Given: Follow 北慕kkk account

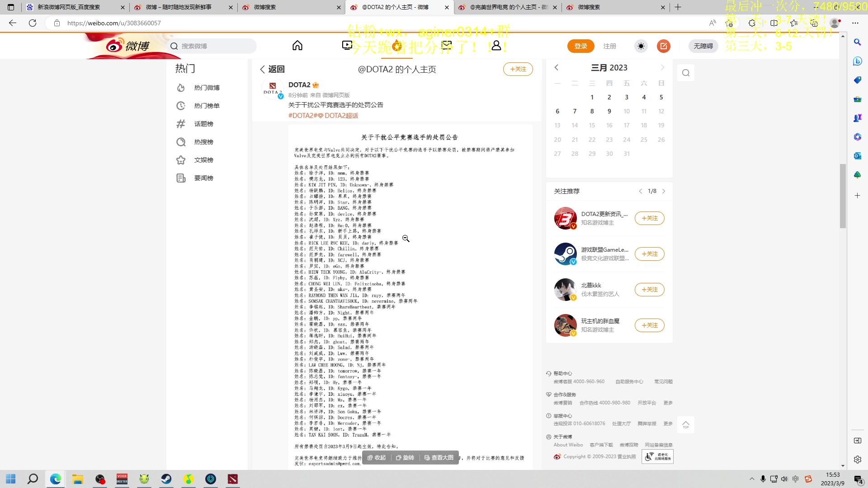Looking at the screenshot, I should point(649,290).
